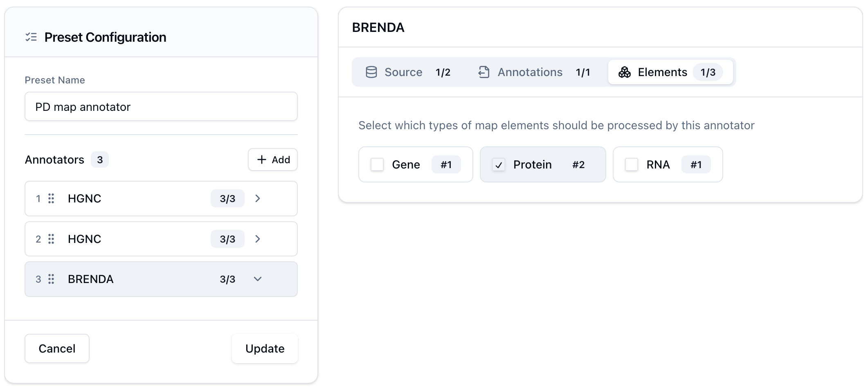The image size is (868, 391).
Task: Focus the Preset Name input field
Action: point(161,107)
